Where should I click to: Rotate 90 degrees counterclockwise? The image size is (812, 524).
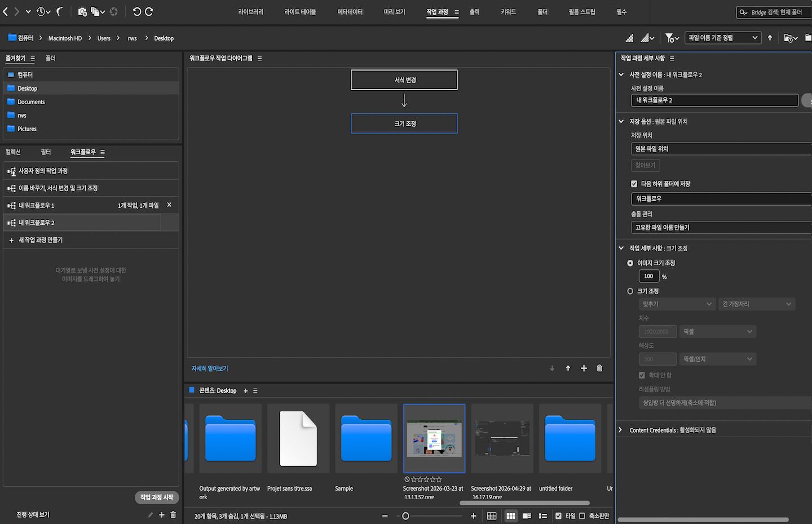(x=136, y=11)
